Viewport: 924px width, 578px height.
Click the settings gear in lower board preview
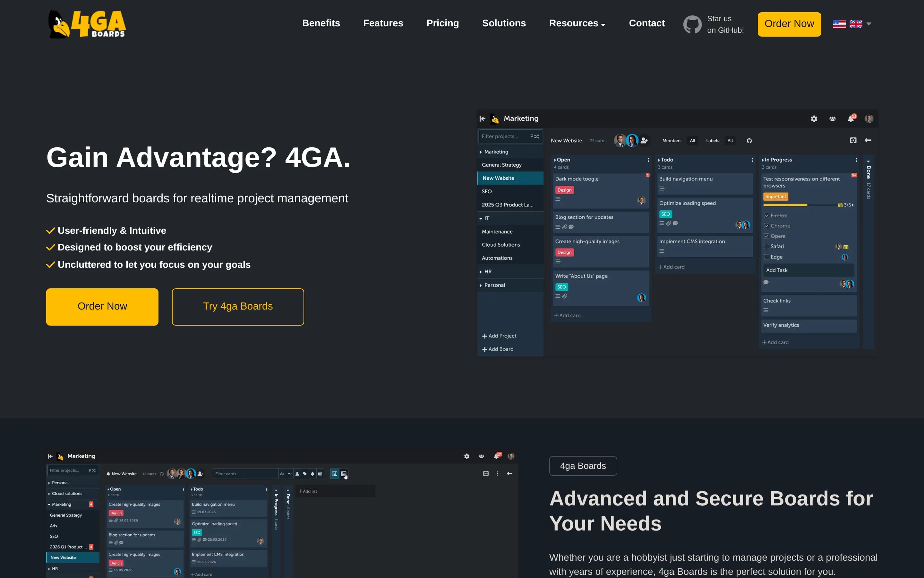[x=466, y=456]
